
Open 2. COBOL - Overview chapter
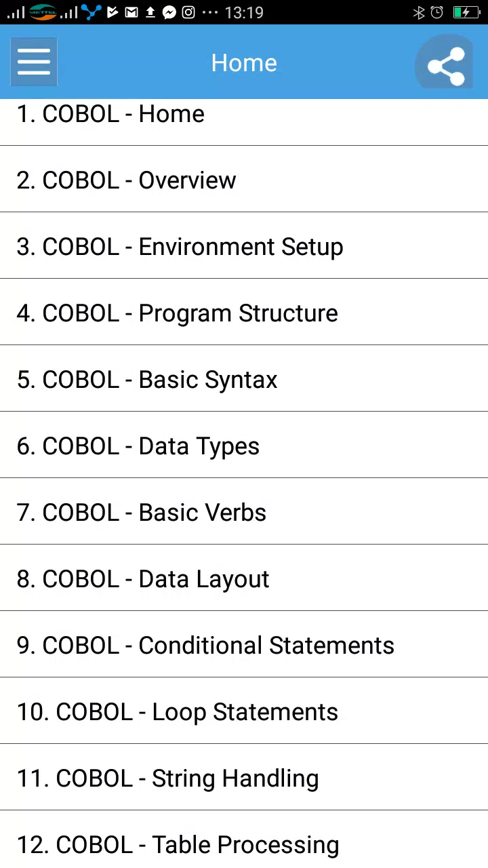[244, 179]
